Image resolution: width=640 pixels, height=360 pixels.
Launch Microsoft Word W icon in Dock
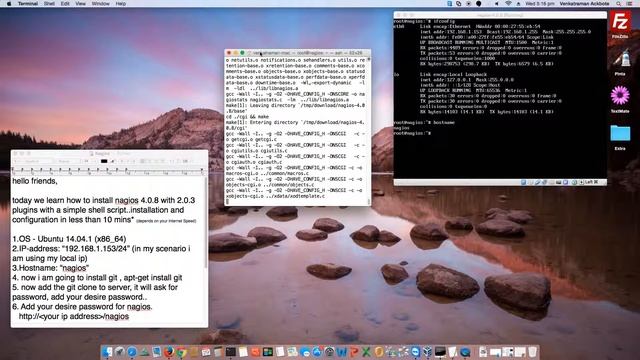point(341,352)
